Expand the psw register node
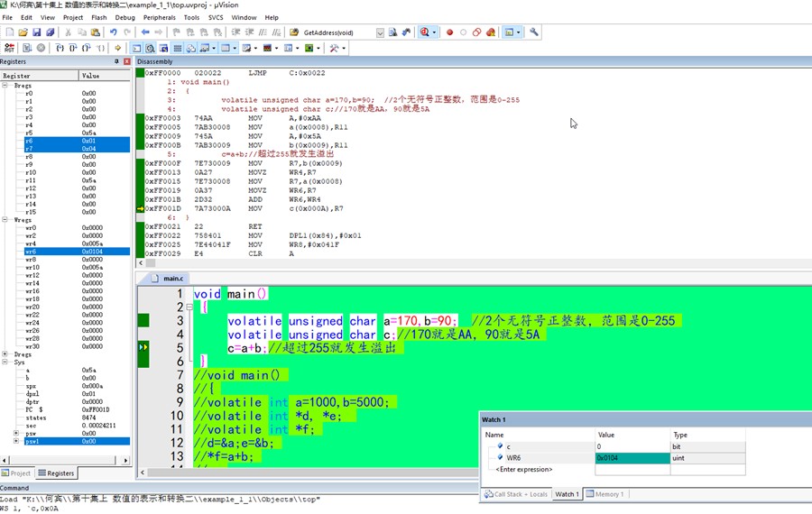 (x=16, y=434)
